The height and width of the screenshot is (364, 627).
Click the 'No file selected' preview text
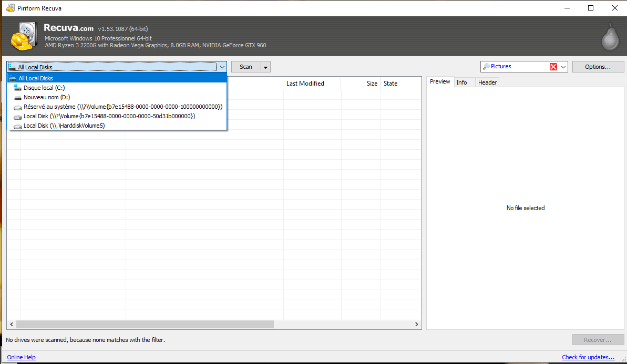click(x=526, y=208)
